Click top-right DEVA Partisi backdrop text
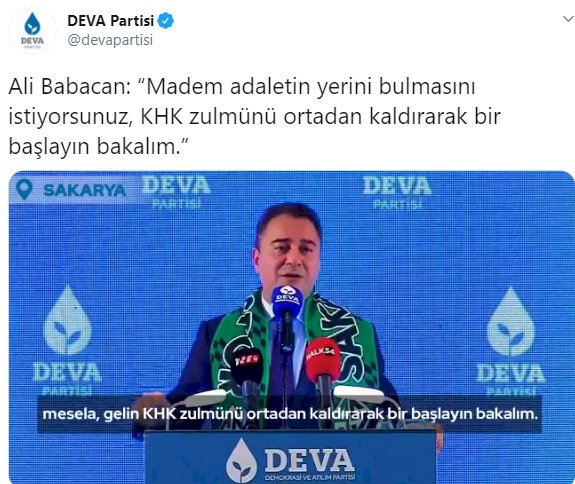 tap(398, 192)
